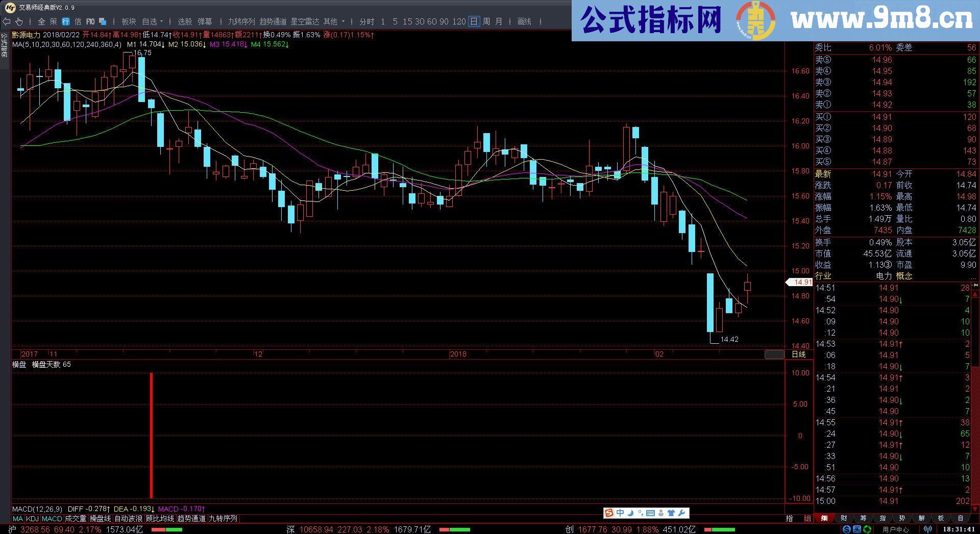
Task: Open 用户中心 user center link
Action: (896, 529)
